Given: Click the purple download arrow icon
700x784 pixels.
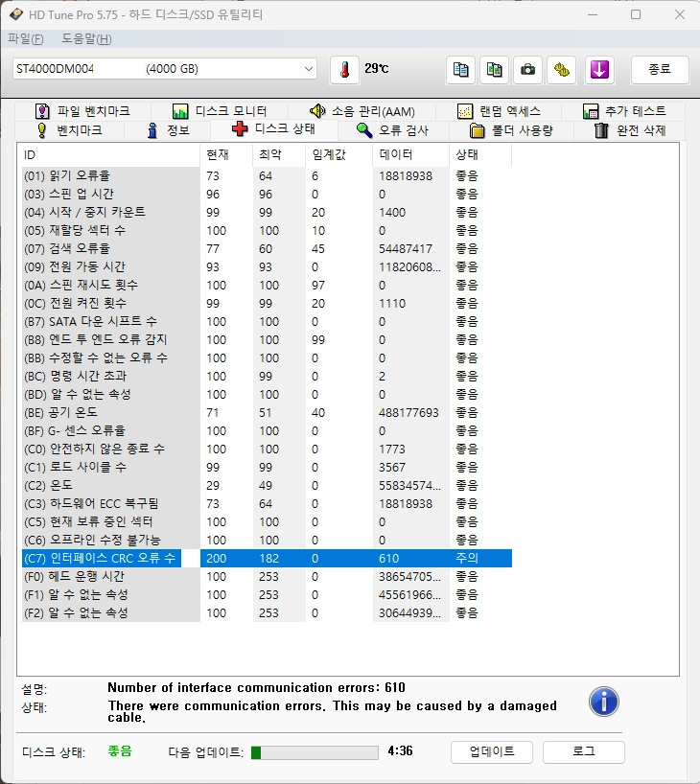Looking at the screenshot, I should click(x=599, y=70).
